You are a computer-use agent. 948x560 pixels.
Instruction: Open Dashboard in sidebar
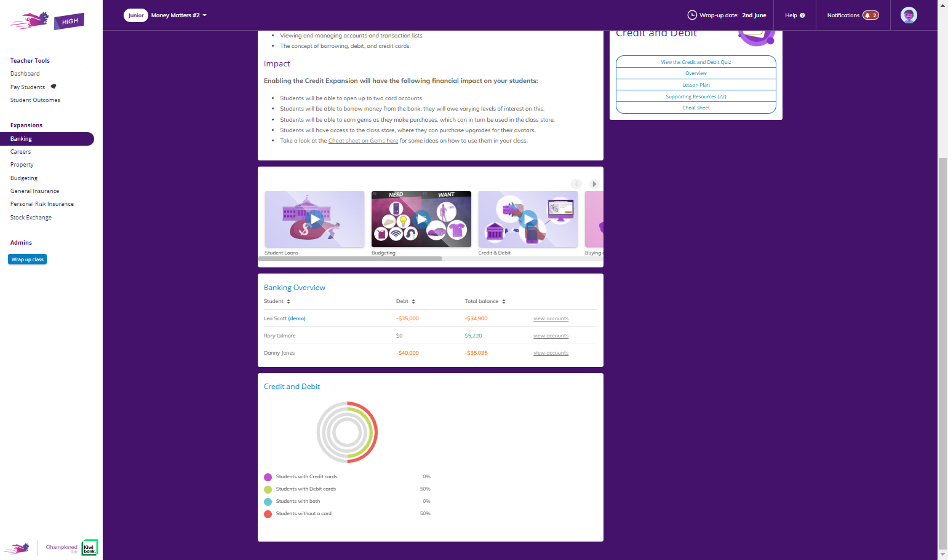click(x=25, y=74)
